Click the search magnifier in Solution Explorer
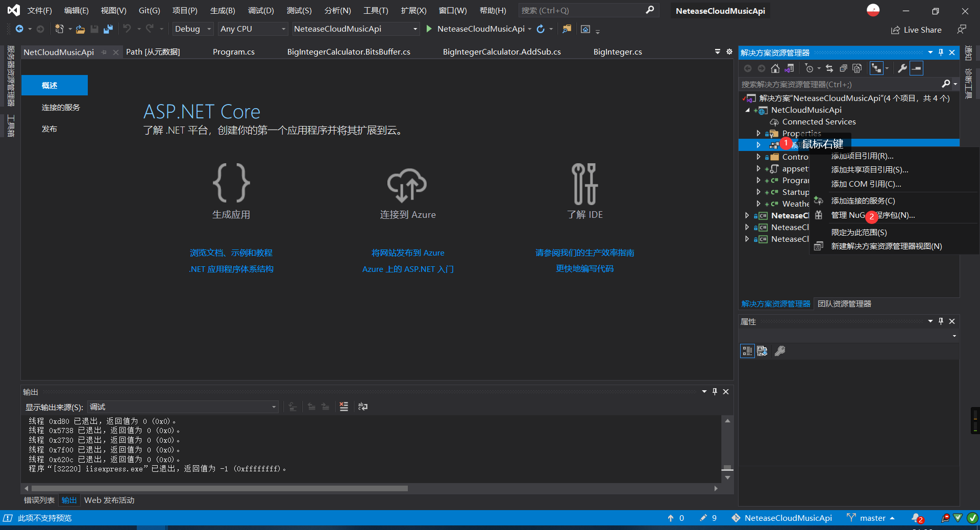 [x=946, y=84]
